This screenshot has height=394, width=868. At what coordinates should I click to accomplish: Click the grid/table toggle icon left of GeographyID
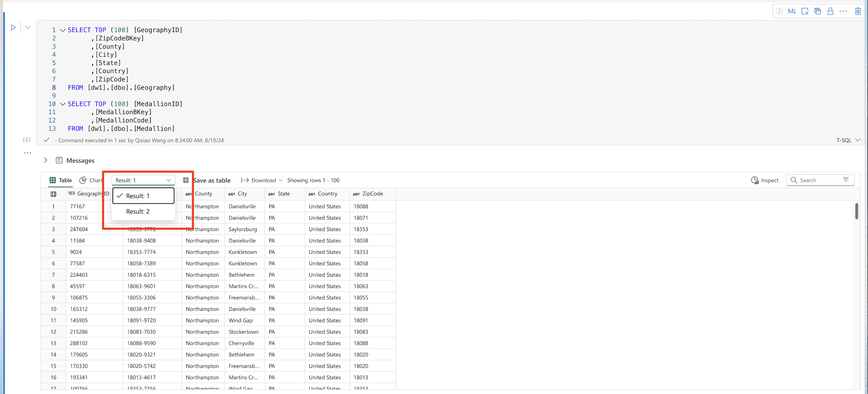53,193
